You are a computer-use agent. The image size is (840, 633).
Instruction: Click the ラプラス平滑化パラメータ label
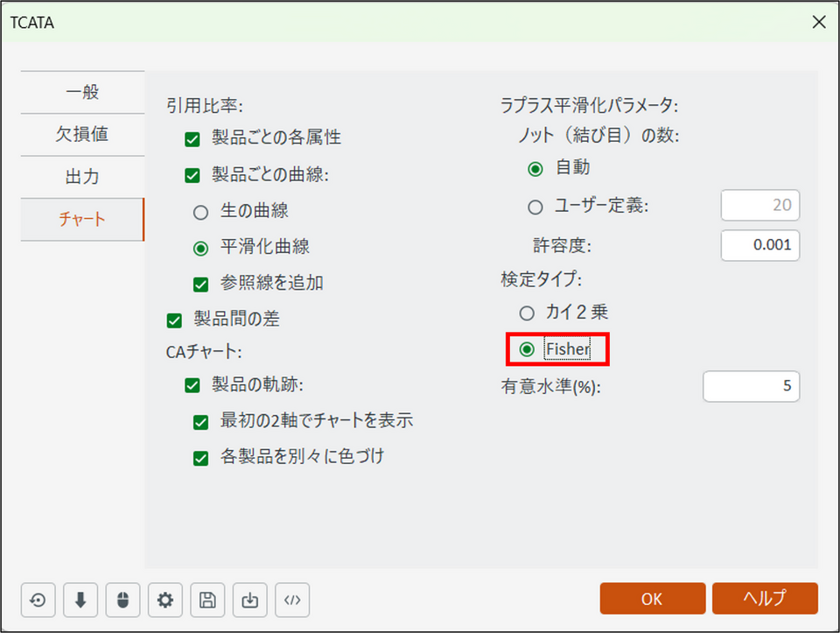[589, 105]
